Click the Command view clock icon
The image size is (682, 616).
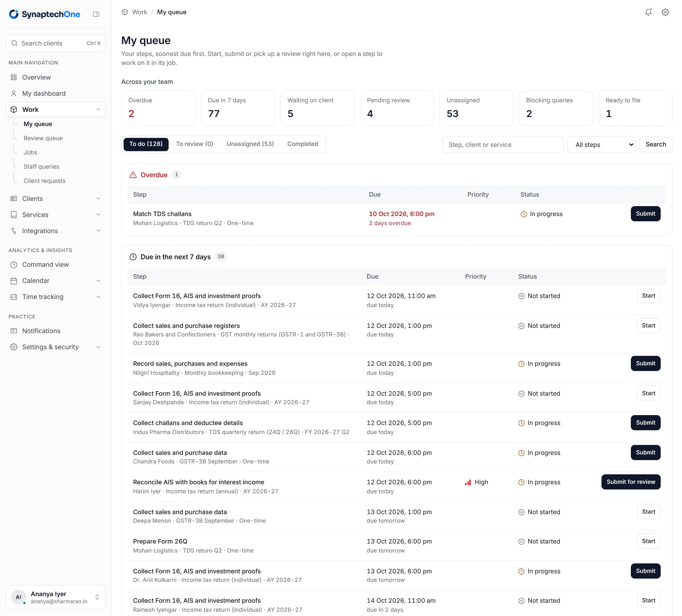coord(13,265)
